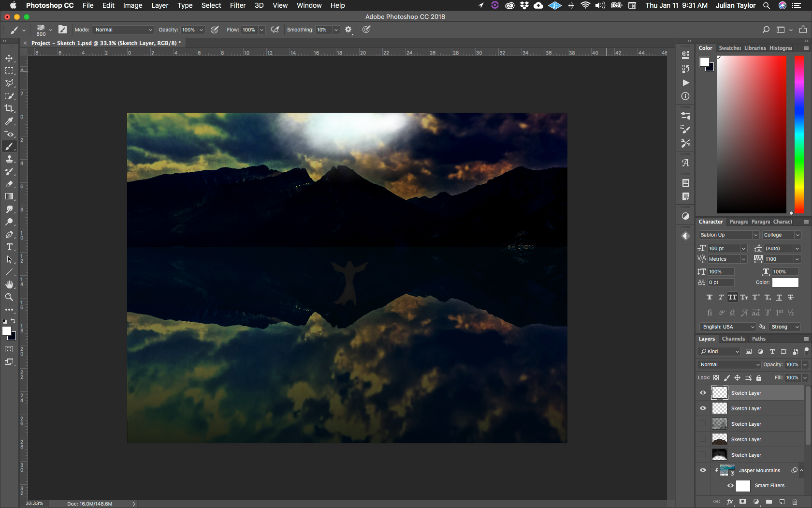Toggle All Caps in Character panel
Viewport: 812px width, 508px height.
point(733,298)
